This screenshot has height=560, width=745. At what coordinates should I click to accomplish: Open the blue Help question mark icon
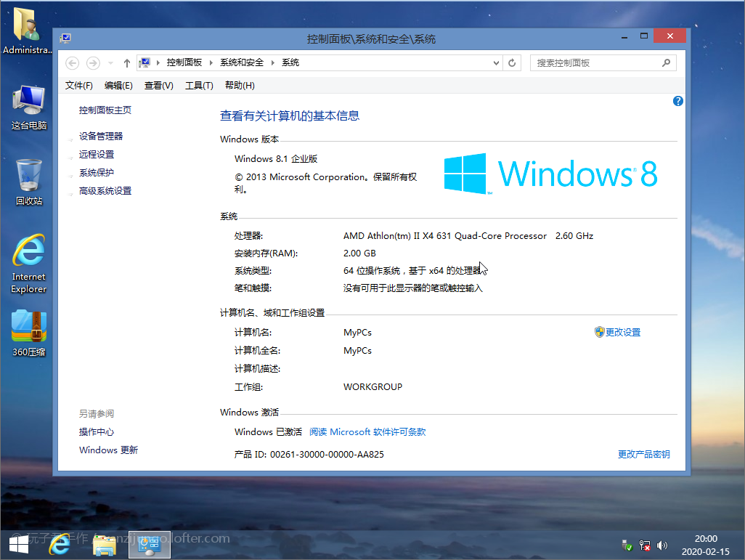tap(678, 101)
